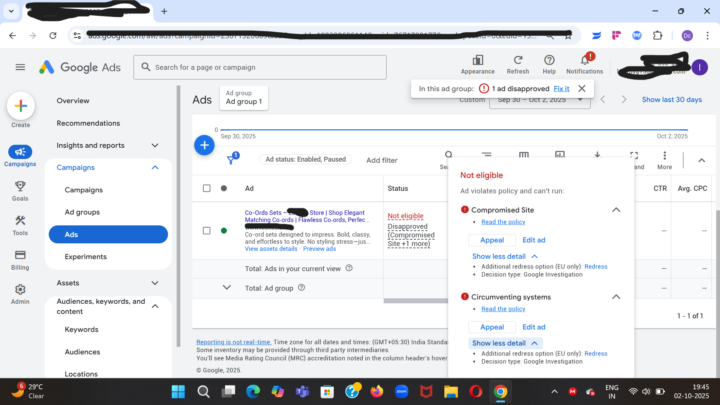Open the Billing card icon
The height and width of the screenshot is (405, 720).
(20, 255)
